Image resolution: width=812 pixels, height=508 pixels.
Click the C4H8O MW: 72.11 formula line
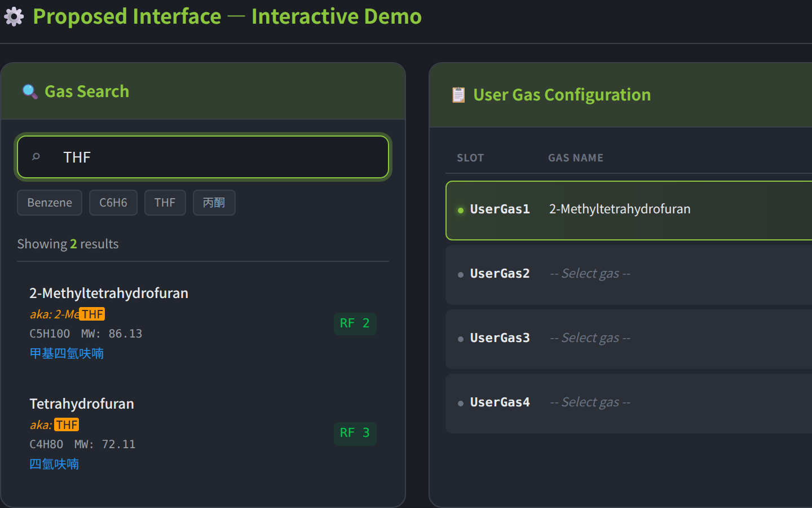click(x=82, y=444)
